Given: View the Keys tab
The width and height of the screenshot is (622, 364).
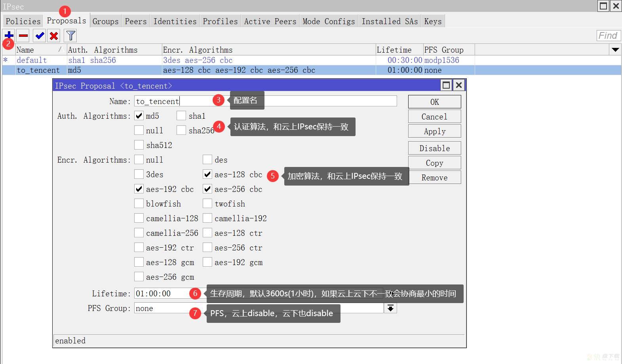Looking at the screenshot, I should (x=433, y=21).
